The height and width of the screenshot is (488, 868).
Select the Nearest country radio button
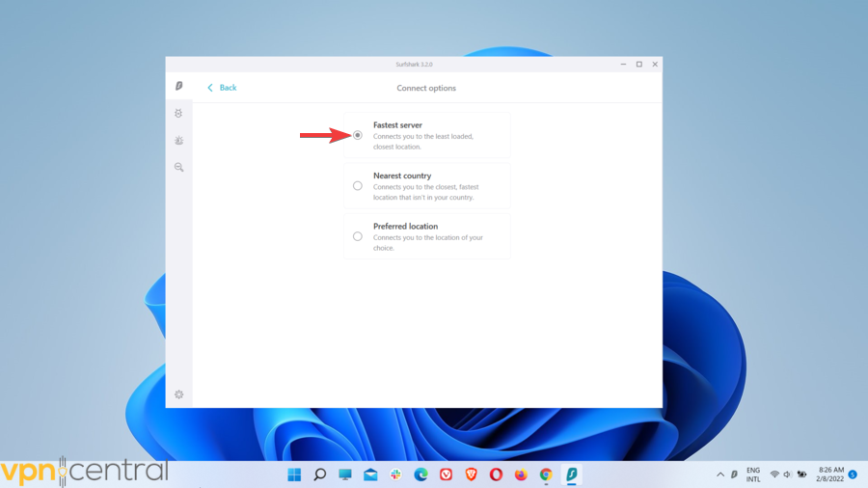358,186
